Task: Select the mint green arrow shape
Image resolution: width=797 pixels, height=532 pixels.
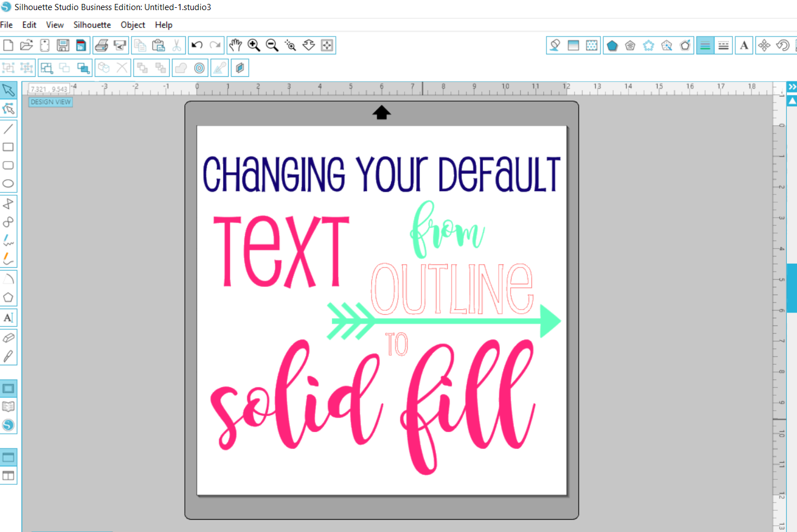Action: [x=444, y=321]
